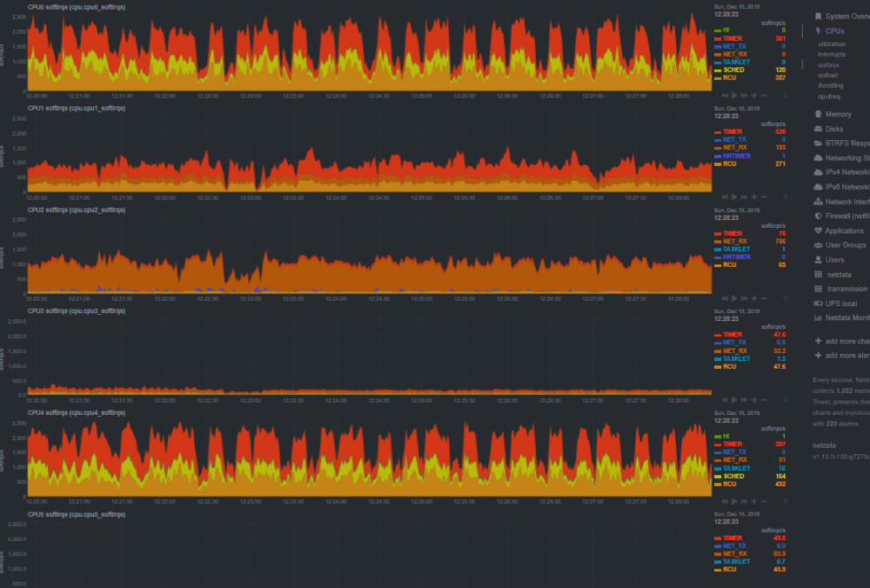The height and width of the screenshot is (588, 870).
Task: Open User Groups section in sidebar
Action: point(845,245)
